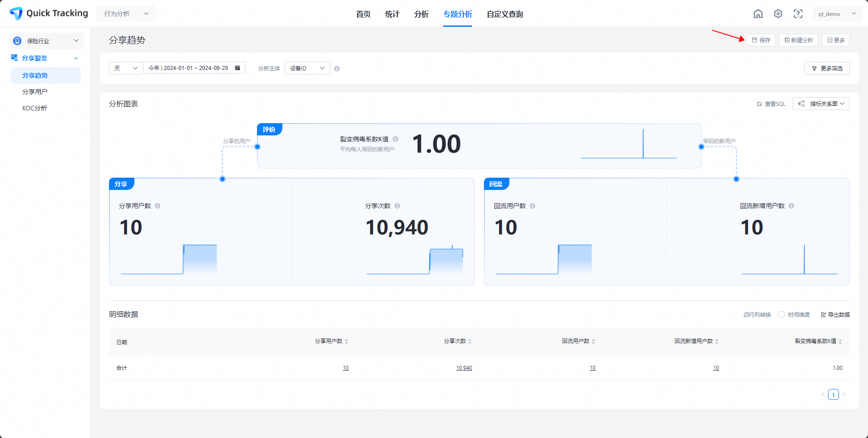Go to next page arrow
The width and height of the screenshot is (868, 438).
point(844,394)
